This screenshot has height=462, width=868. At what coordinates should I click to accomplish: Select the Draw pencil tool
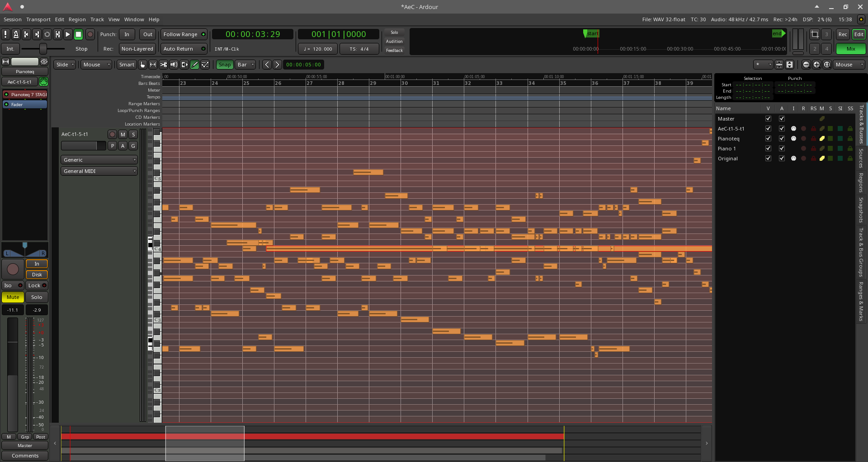click(195, 65)
